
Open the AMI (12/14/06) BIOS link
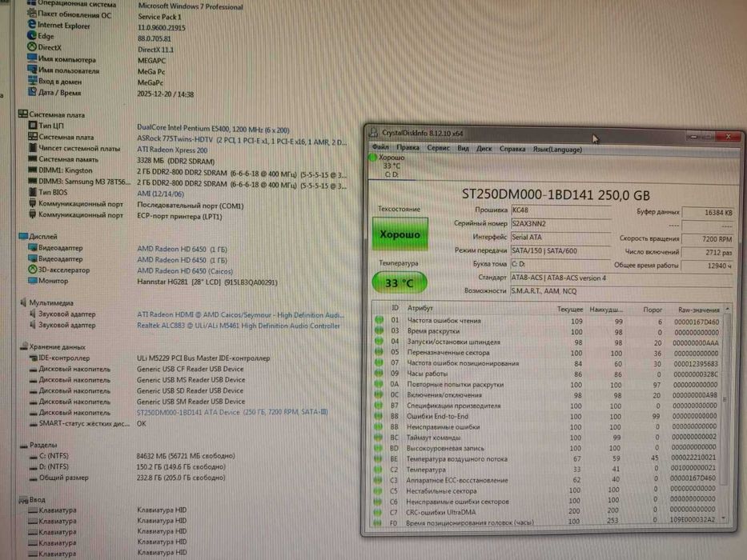click(x=160, y=194)
